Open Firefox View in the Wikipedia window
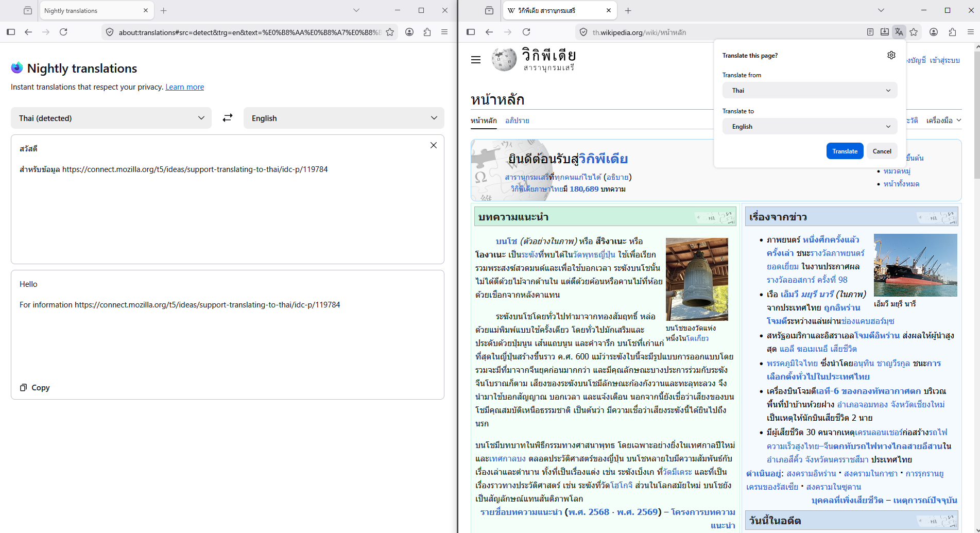 (x=489, y=10)
